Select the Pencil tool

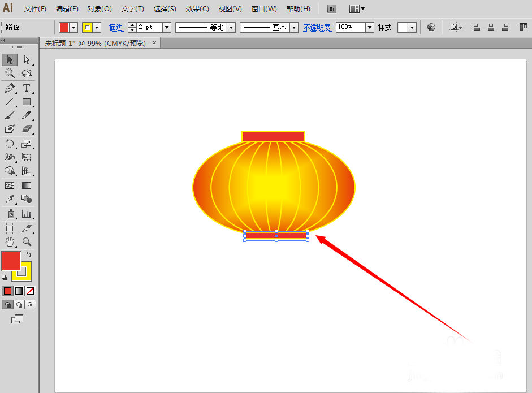[27, 115]
